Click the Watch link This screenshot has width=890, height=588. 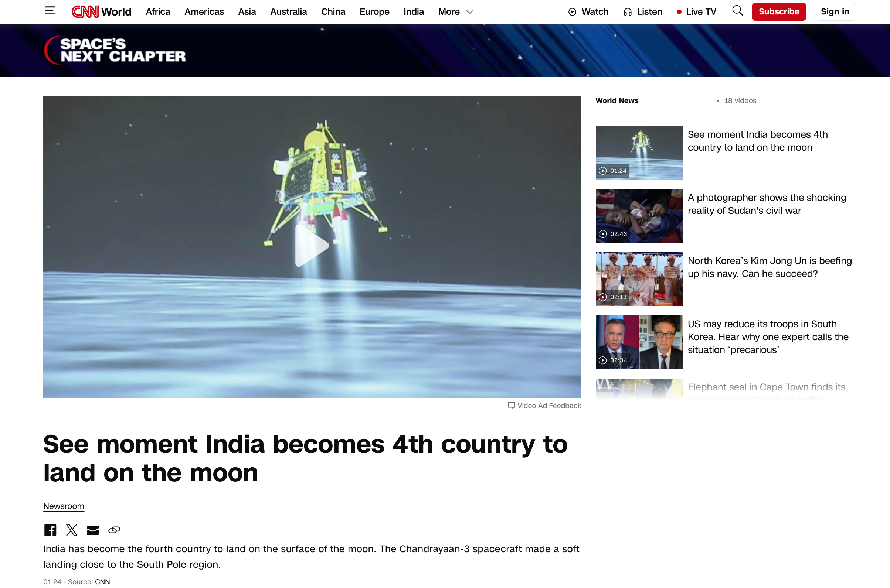(x=588, y=12)
